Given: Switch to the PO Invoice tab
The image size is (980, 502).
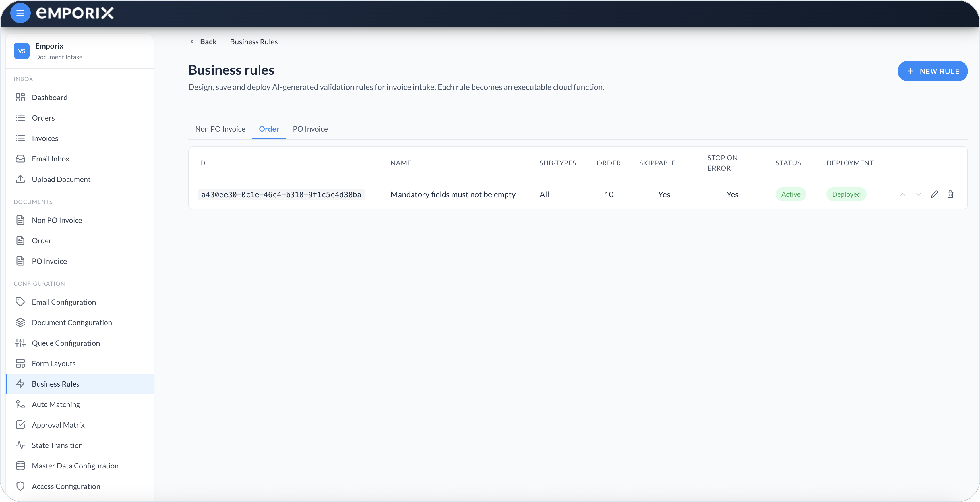Looking at the screenshot, I should click(311, 129).
